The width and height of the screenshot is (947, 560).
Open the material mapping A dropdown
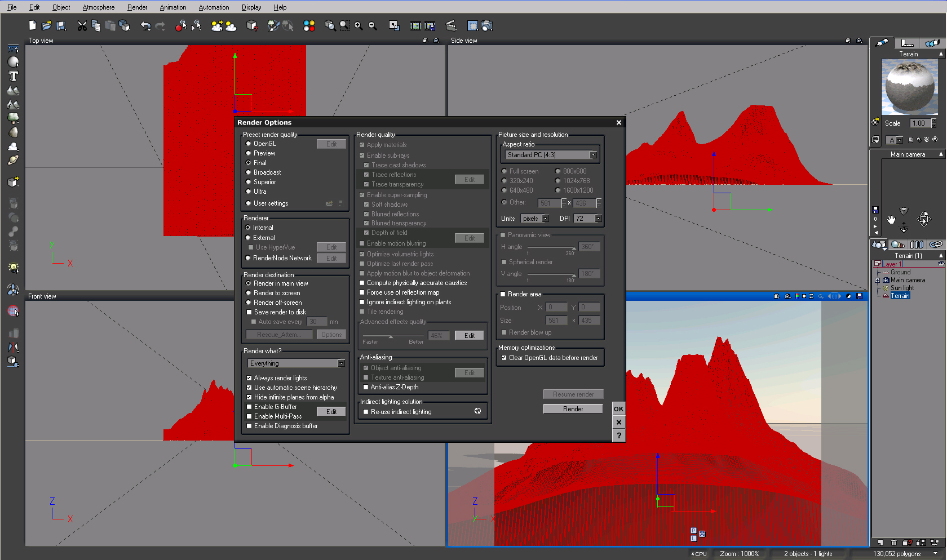point(895,140)
